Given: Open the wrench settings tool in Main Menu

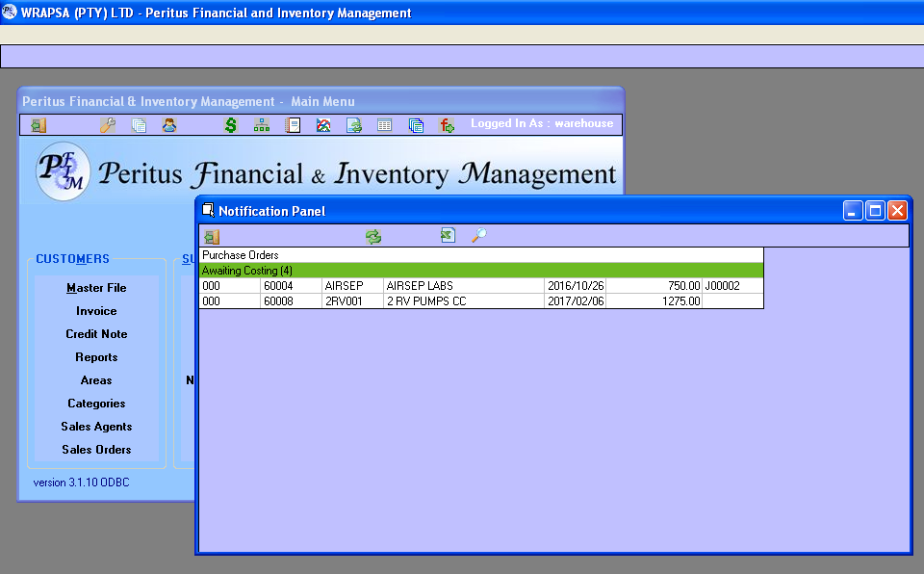Looking at the screenshot, I should click(x=107, y=125).
